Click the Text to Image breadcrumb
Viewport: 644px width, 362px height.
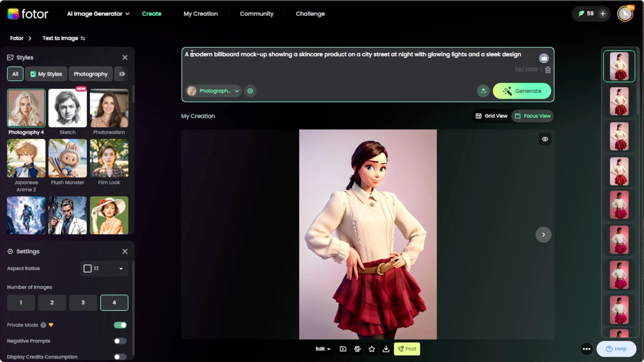(x=60, y=38)
